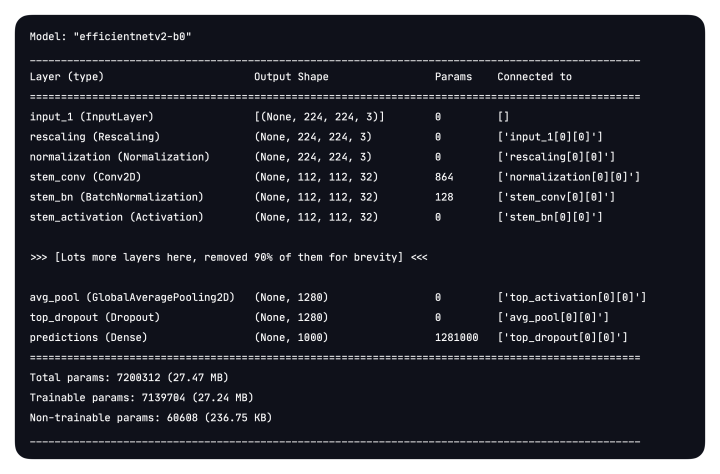720x474 pixels.
Task: Click connection "['input_1[0][0]']"
Action: pos(550,137)
